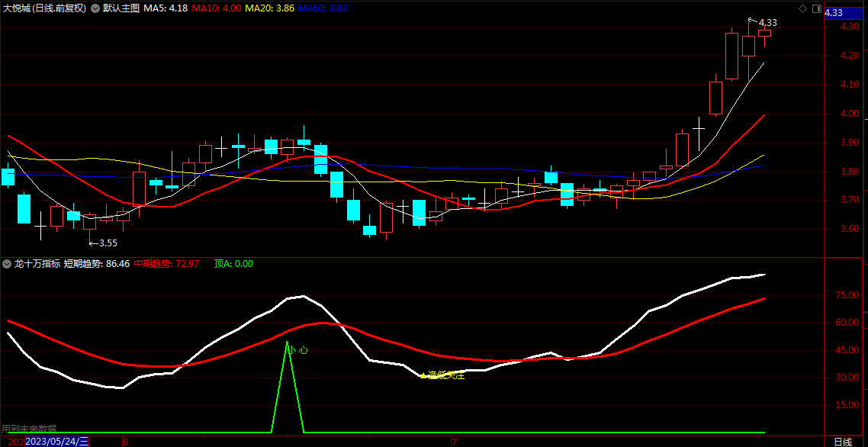Click the 顶A: 0.00 reading
Screen dimensions: 868x447
tap(233, 264)
